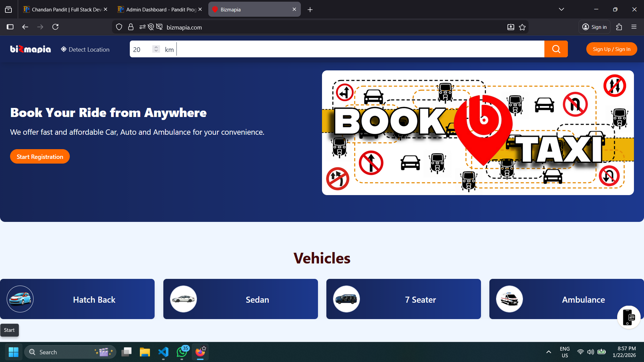Select the Hatch Back car icon

pos(20,299)
